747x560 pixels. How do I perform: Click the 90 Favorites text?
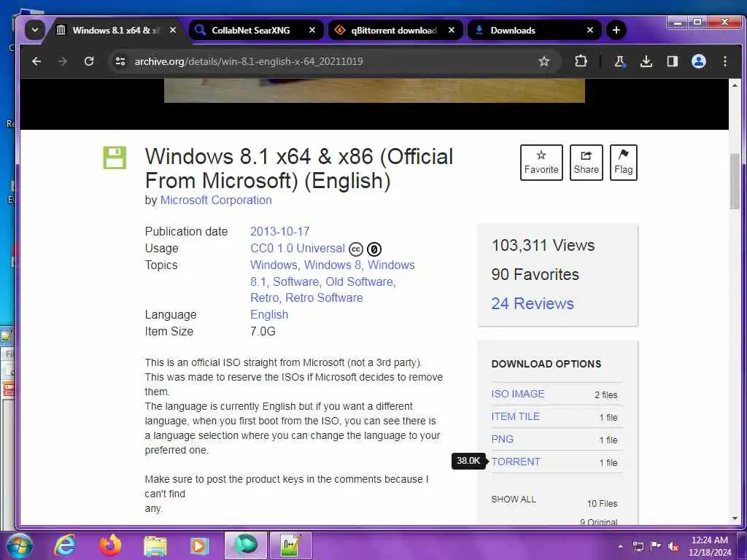pyautogui.click(x=535, y=274)
